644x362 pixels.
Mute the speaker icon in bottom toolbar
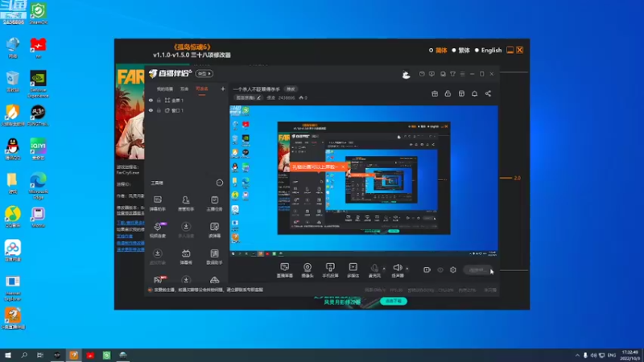(x=397, y=269)
